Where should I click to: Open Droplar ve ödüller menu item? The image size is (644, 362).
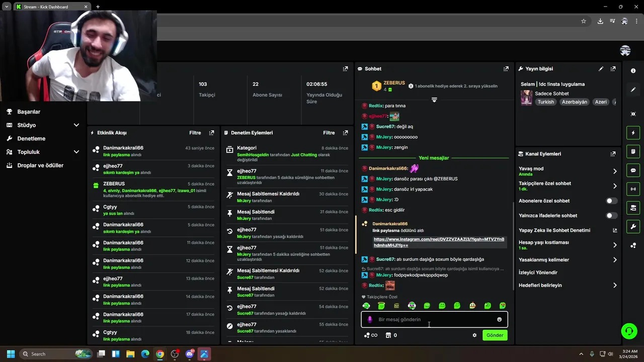click(40, 165)
